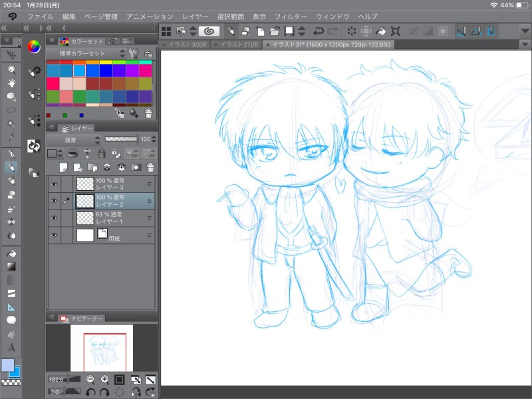Hide layer レイヤー 1
The width and height of the screenshot is (532, 399).
pos(54,218)
